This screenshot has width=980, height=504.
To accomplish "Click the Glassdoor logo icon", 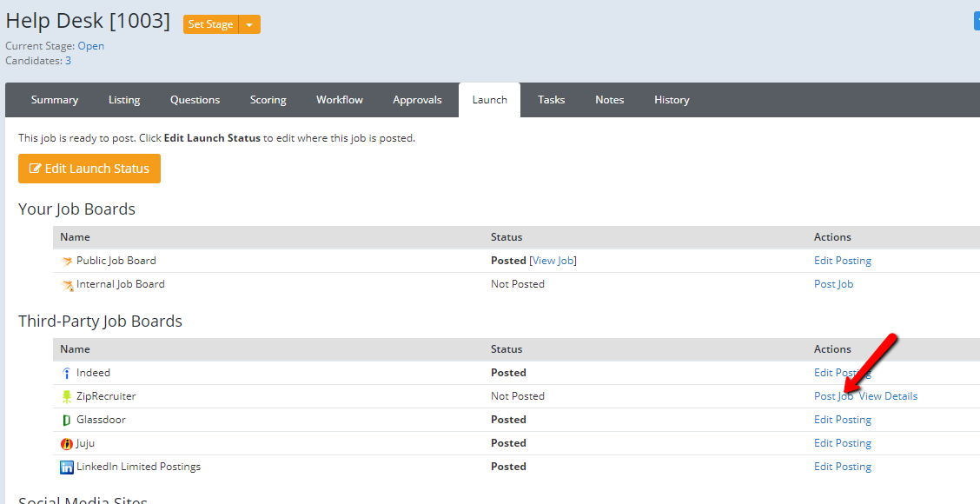I will pyautogui.click(x=67, y=420).
